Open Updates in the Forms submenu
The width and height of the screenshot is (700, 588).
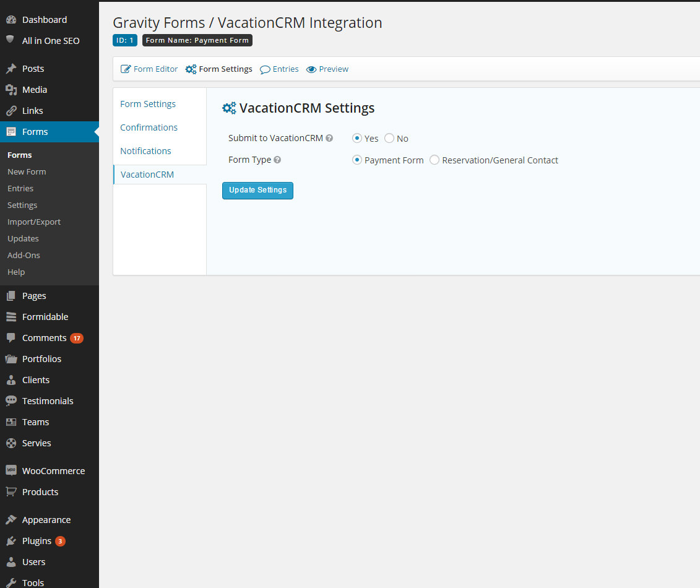click(x=24, y=239)
